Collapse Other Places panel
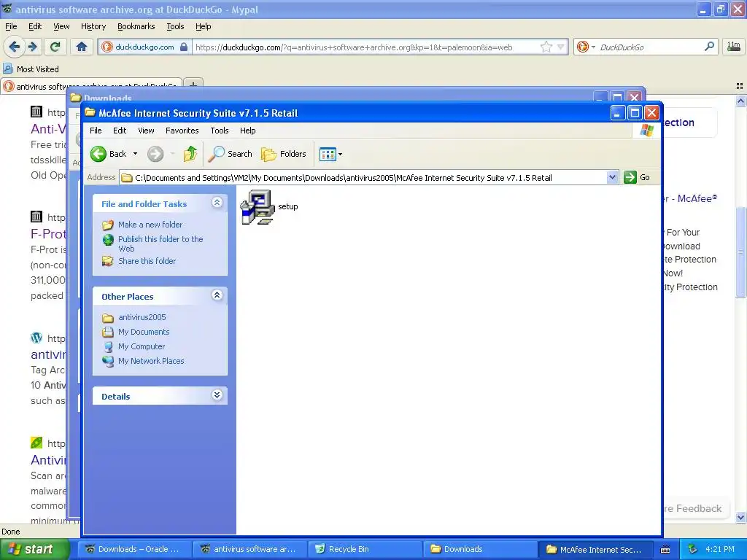 (x=217, y=295)
